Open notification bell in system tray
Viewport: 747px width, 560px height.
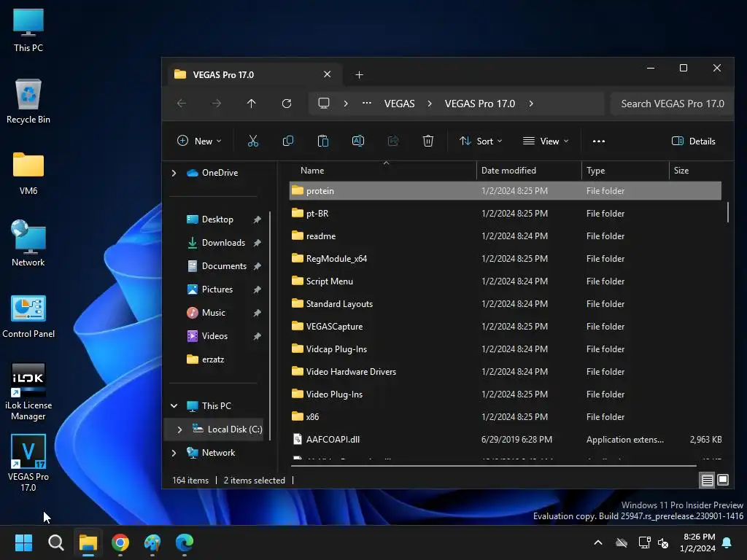pyautogui.click(x=727, y=542)
